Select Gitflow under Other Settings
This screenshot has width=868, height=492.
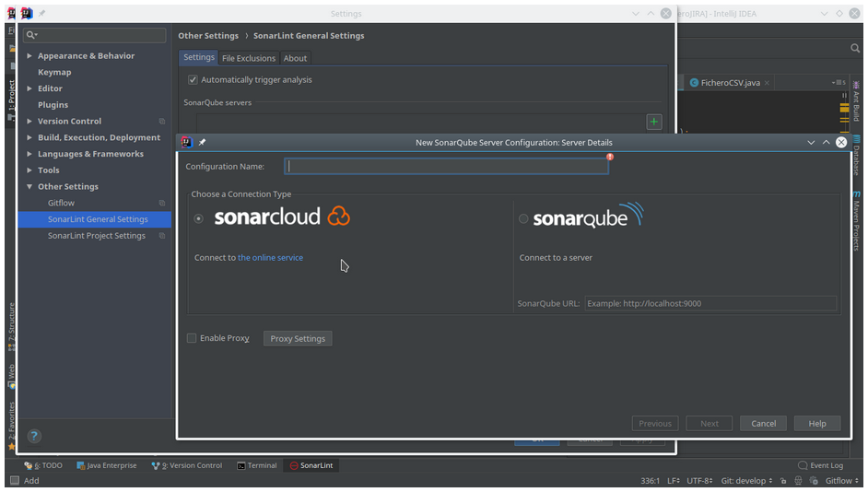coord(61,203)
